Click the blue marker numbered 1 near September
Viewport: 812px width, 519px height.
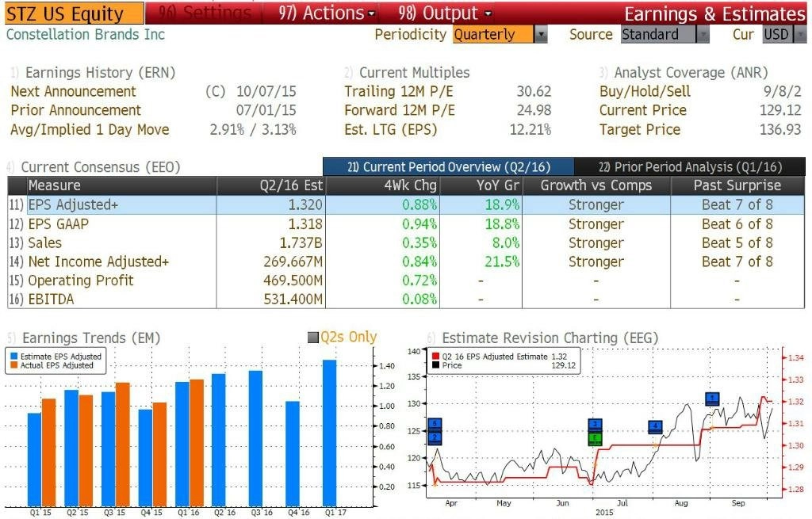point(713,399)
